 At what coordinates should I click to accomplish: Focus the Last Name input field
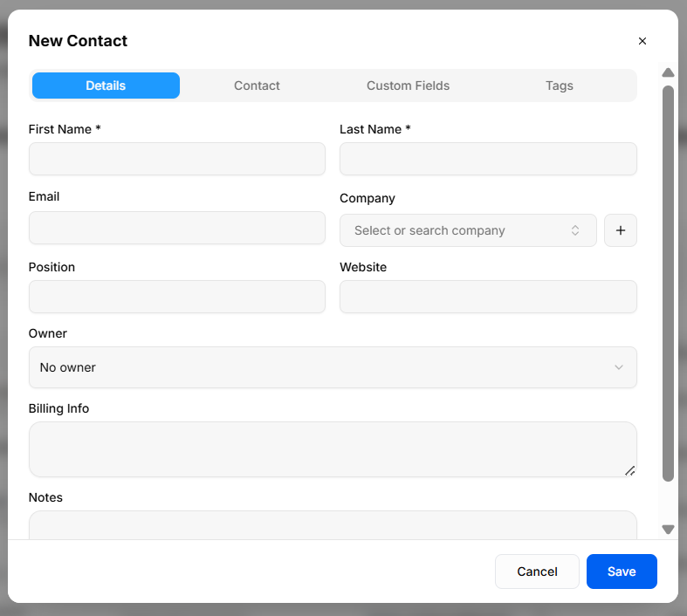[x=488, y=159]
